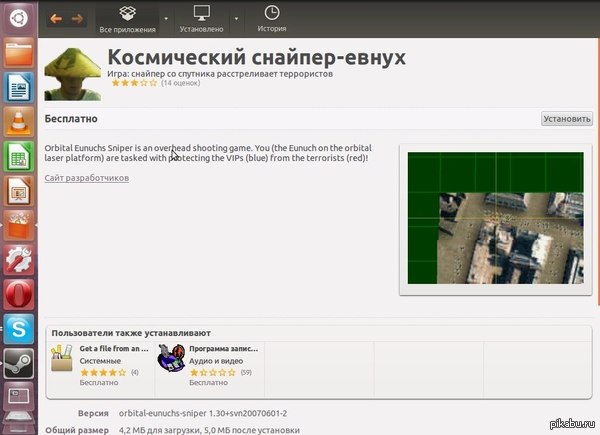Switch to the Все приложения section

[x=126, y=18]
